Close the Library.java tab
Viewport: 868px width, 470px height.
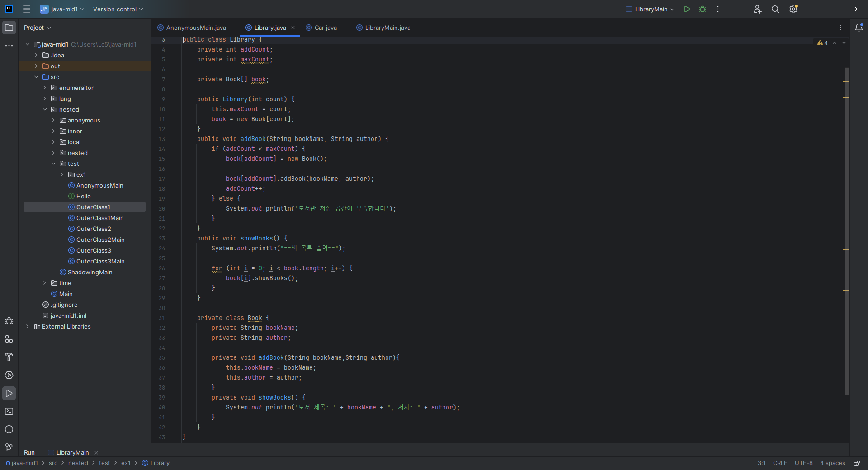(293, 28)
